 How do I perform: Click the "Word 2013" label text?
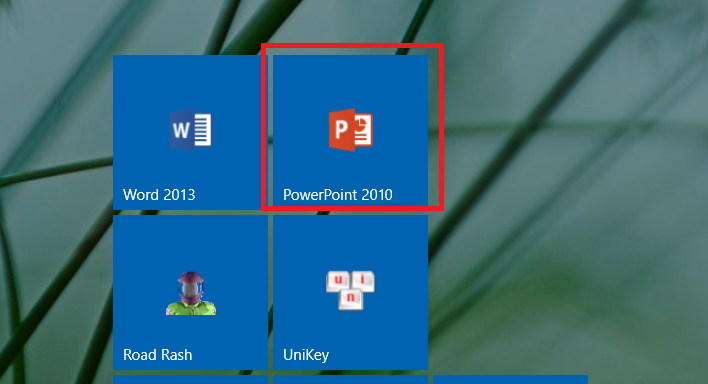click(159, 195)
